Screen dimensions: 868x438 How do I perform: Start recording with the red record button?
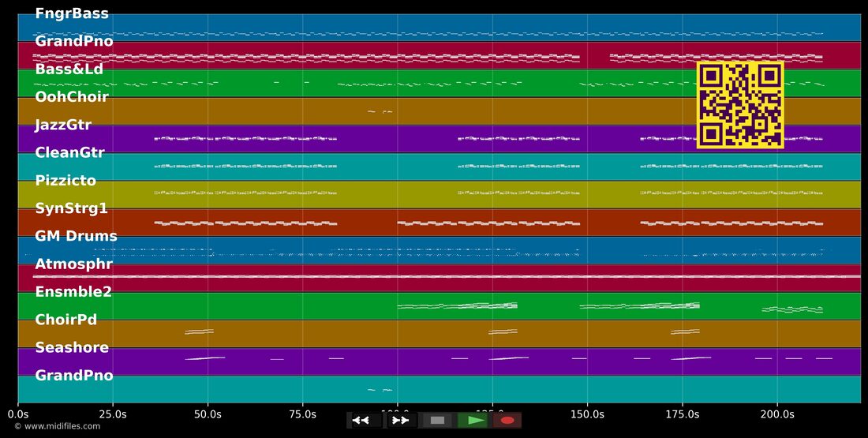(507, 421)
